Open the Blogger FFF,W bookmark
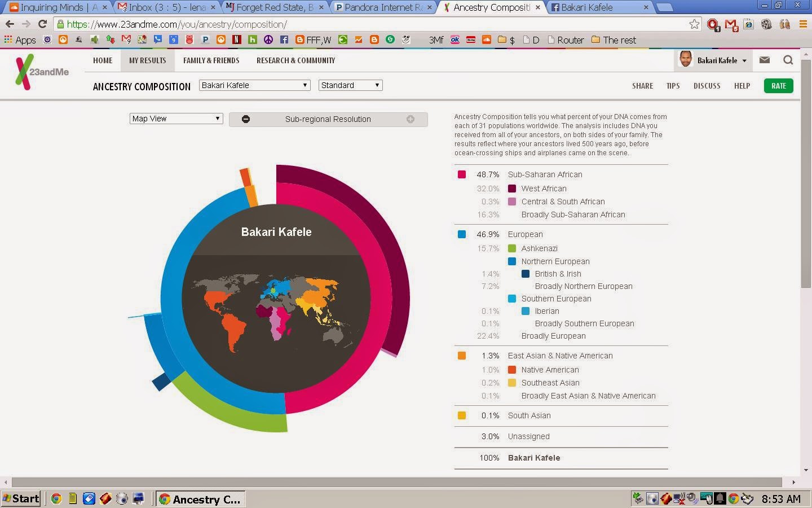 click(314, 40)
